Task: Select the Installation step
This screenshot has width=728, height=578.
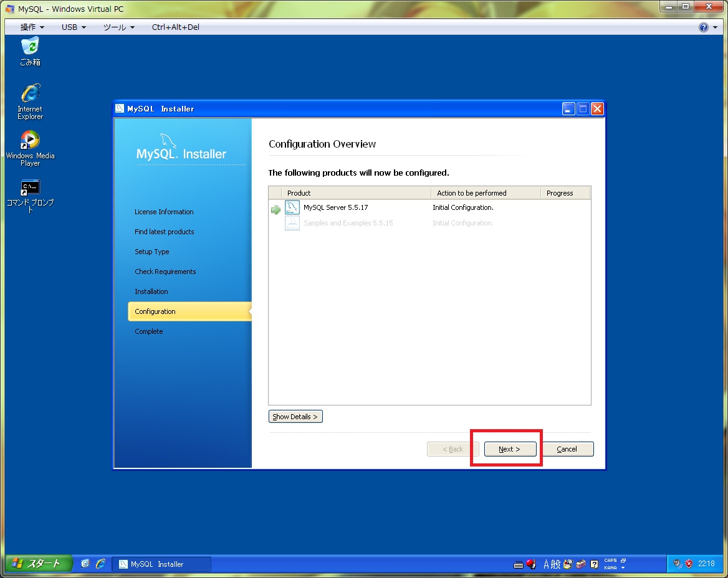Action: pos(151,291)
